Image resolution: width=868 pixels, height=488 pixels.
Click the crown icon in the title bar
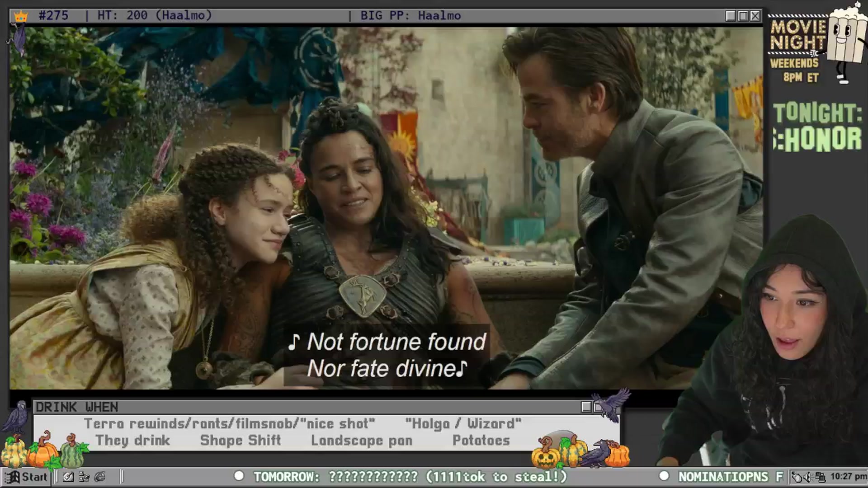(21, 16)
